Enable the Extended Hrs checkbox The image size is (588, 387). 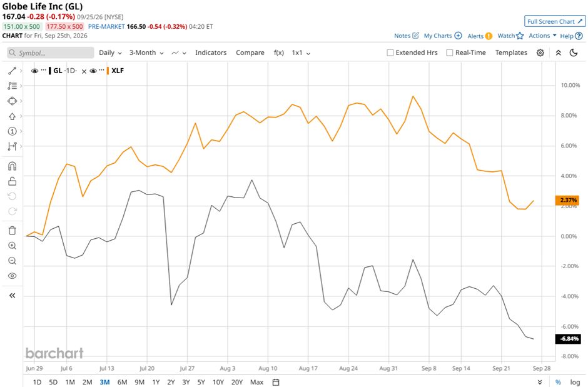390,53
